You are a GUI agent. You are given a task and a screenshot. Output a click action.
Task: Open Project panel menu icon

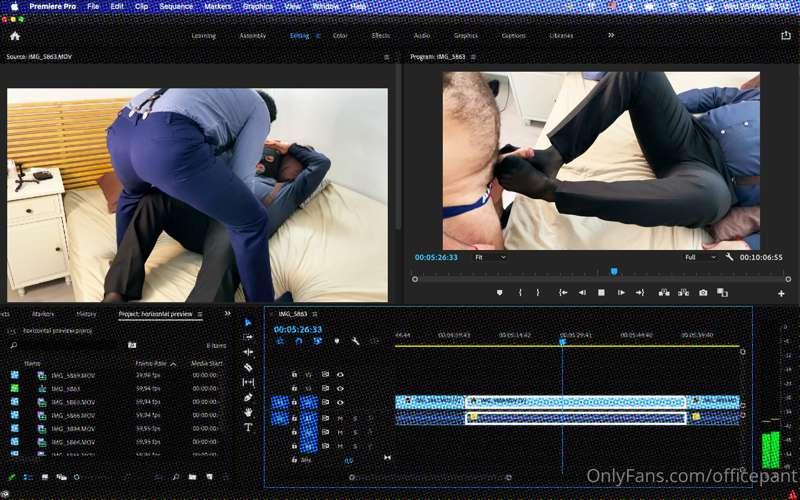200,314
